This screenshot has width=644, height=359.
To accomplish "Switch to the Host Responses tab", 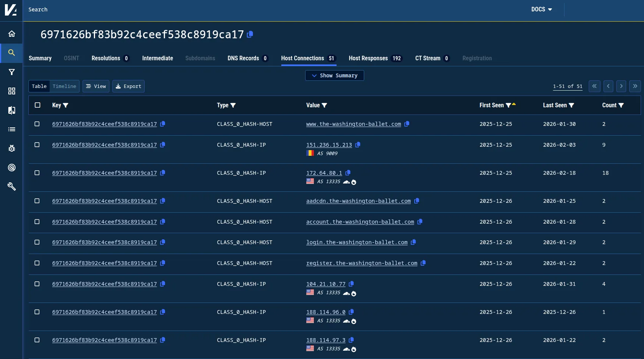I will (x=375, y=58).
